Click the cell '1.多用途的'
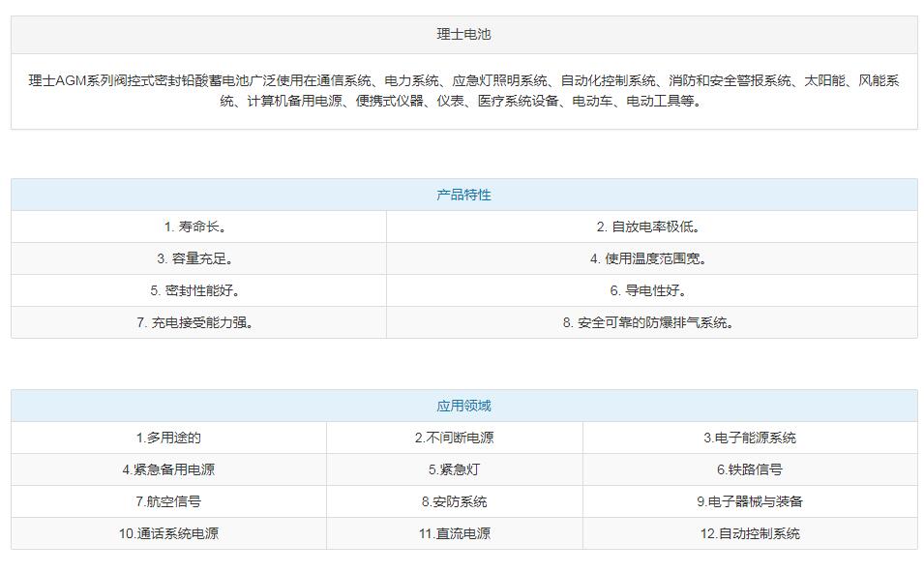 tap(168, 438)
